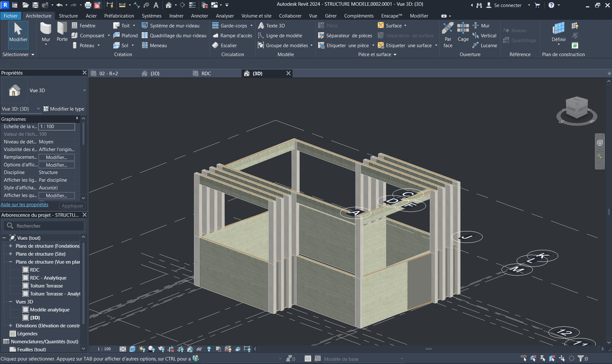Click the Cage shaft opening tool
Screen dimensions: 612x364
click(x=463, y=33)
